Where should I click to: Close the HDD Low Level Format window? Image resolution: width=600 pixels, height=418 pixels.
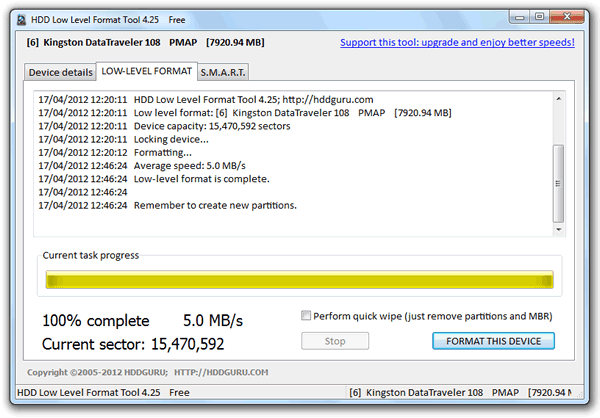[567, 17]
